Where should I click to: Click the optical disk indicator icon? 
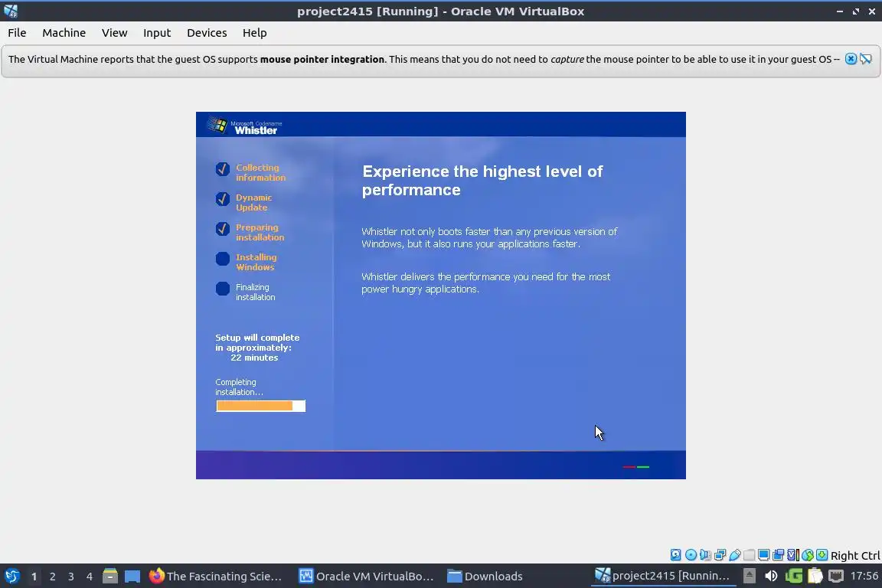tap(691, 555)
